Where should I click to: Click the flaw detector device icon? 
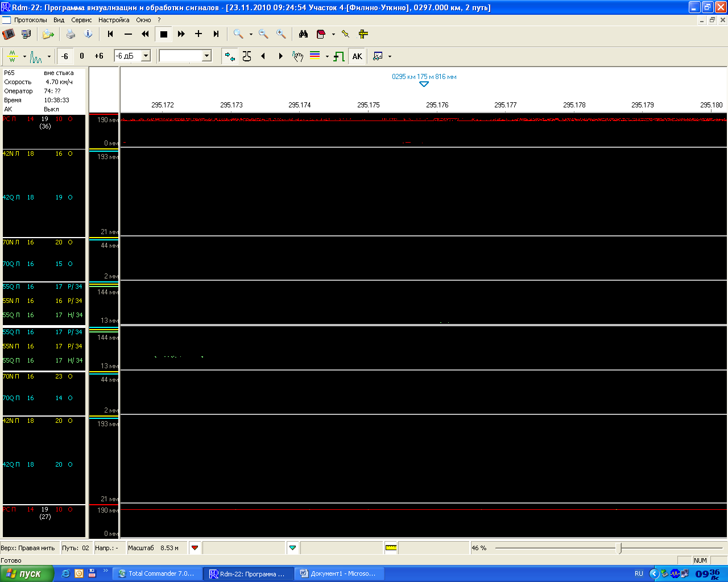pos(9,34)
